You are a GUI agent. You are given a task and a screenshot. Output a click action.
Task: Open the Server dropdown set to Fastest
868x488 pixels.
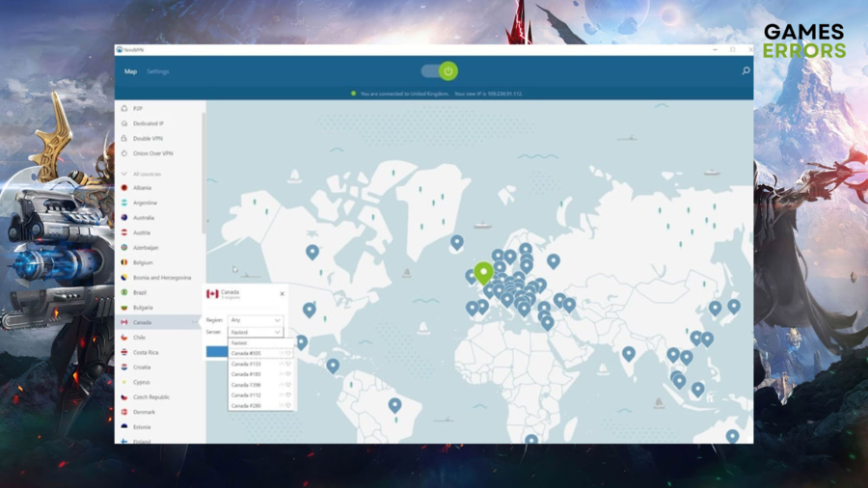pyautogui.click(x=256, y=332)
